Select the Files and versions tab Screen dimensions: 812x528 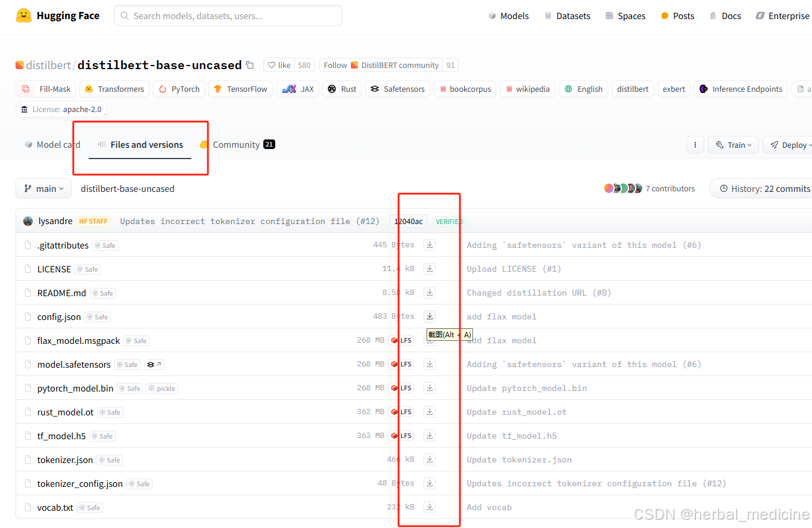(140, 145)
